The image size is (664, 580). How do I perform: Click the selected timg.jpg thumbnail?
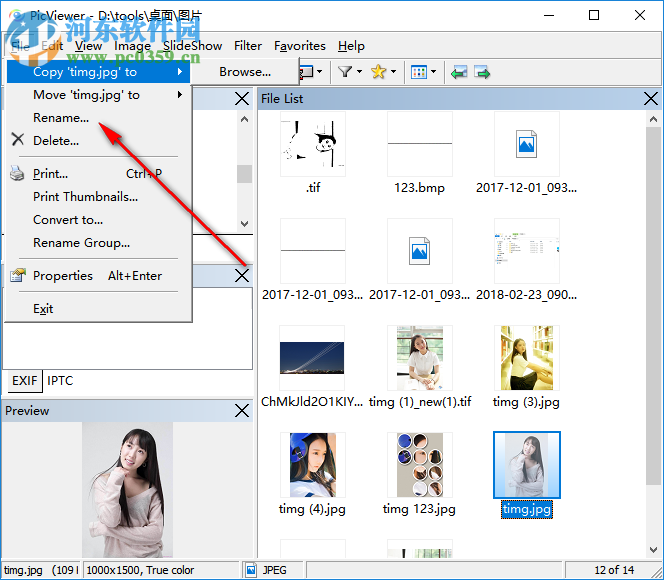point(527,465)
